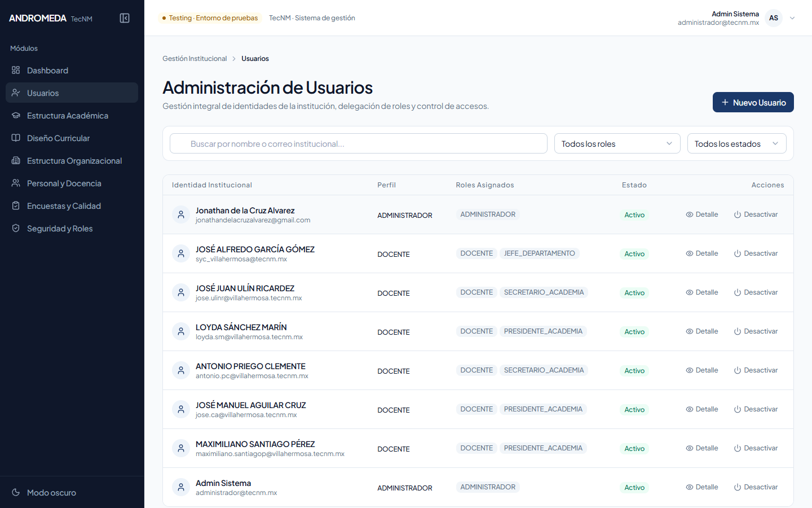Click the Personal y Docencia people icon
The image size is (812, 508).
pyautogui.click(x=16, y=183)
